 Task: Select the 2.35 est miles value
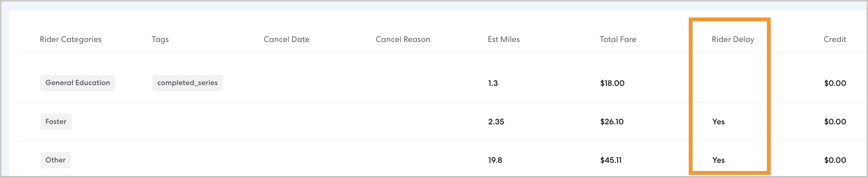click(x=496, y=122)
